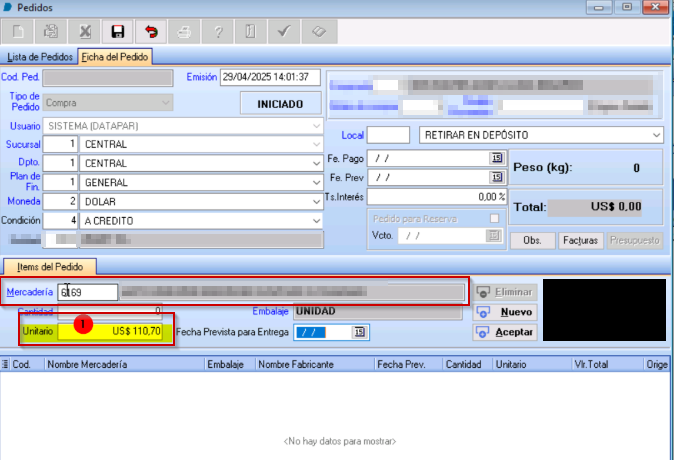Click the Aceptar item button
The image size is (674, 460).
(505, 332)
